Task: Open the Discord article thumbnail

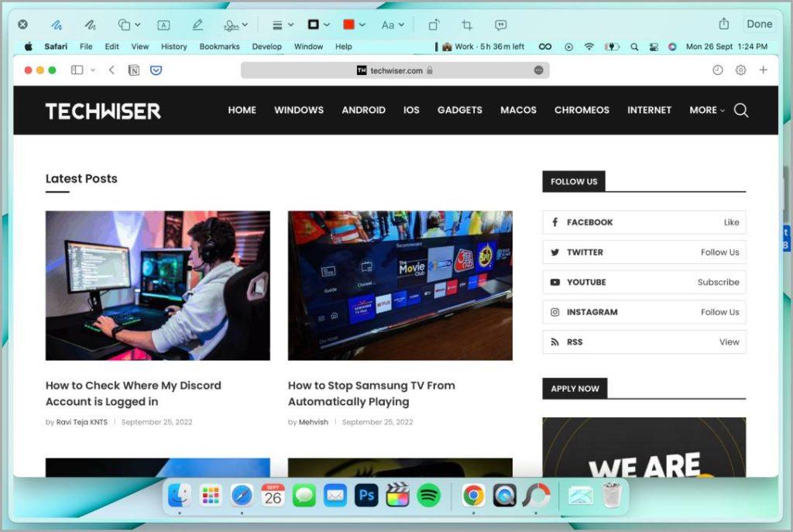Action: (158, 286)
